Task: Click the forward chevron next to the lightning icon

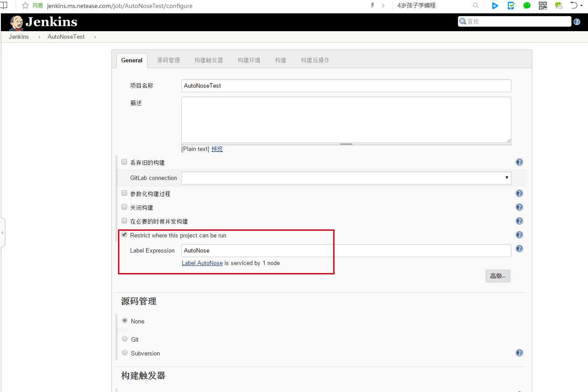Action: tap(384, 6)
